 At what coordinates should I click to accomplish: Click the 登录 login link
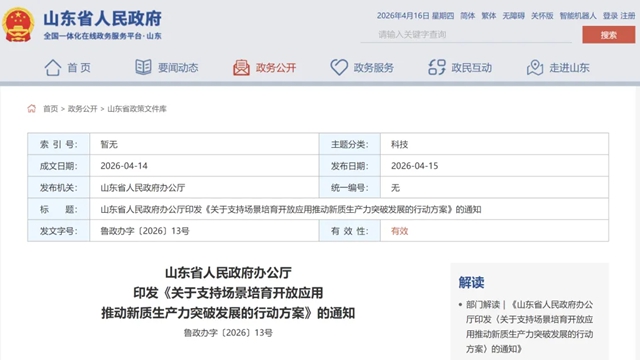pos(610,16)
